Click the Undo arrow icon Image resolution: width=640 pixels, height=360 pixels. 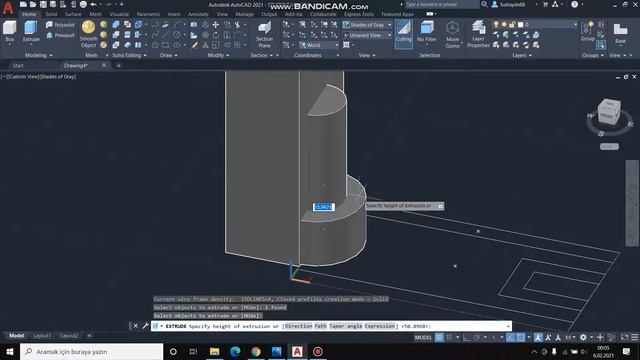(93, 4)
